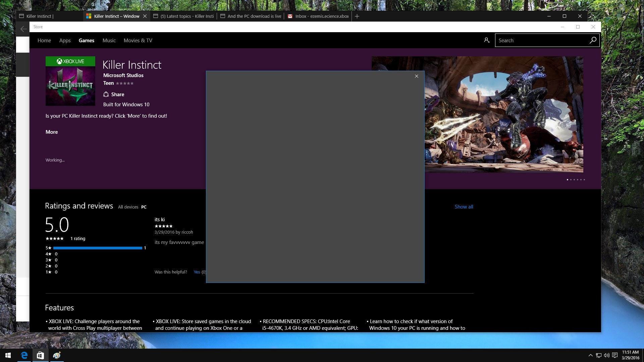644x362 pixels.
Task: Click the More description link
Action: coord(52,132)
